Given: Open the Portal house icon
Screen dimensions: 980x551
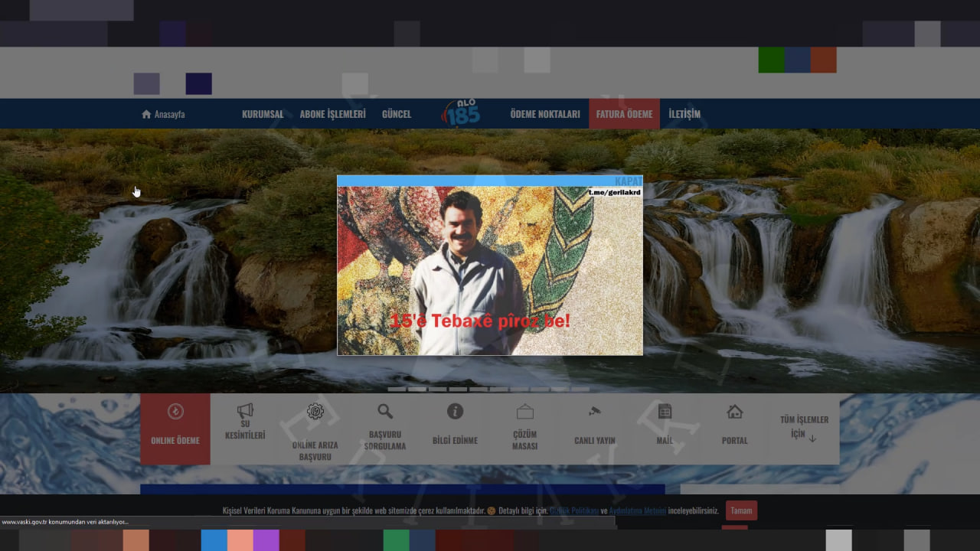Looking at the screenshot, I should coord(734,412).
